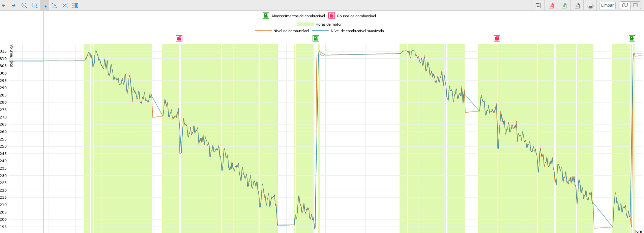Toggle the area selection zoom tool
Screen dimensions: 644x233
[45, 5]
